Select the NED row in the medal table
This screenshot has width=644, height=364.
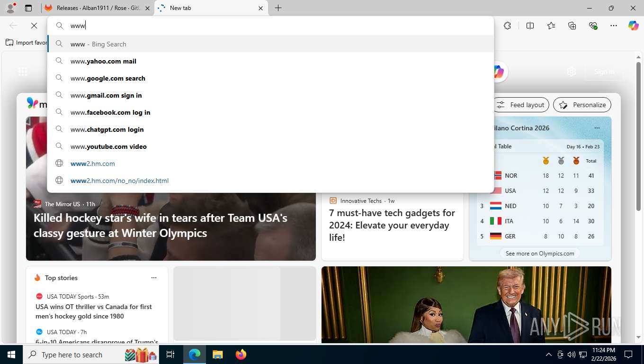pyautogui.click(x=540, y=206)
